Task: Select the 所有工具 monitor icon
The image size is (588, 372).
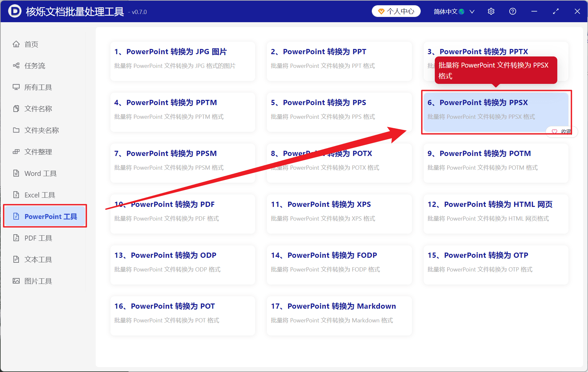Action: coord(16,87)
